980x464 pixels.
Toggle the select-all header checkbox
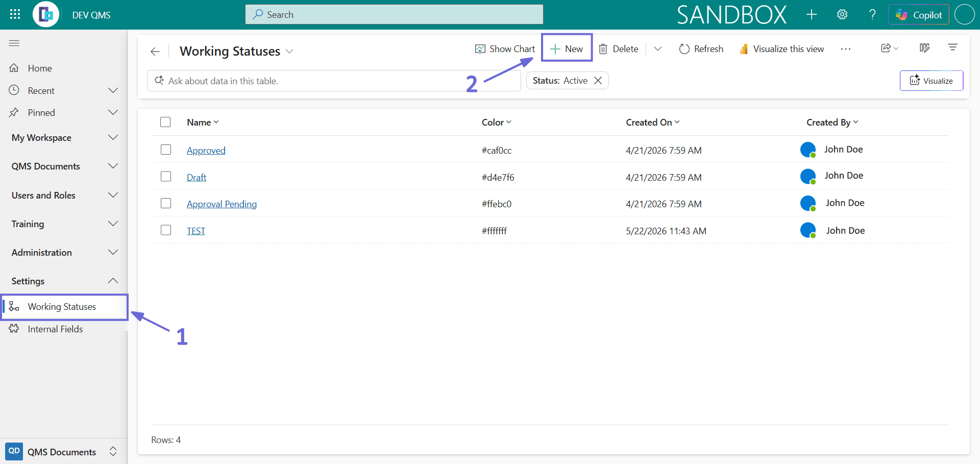[165, 122]
